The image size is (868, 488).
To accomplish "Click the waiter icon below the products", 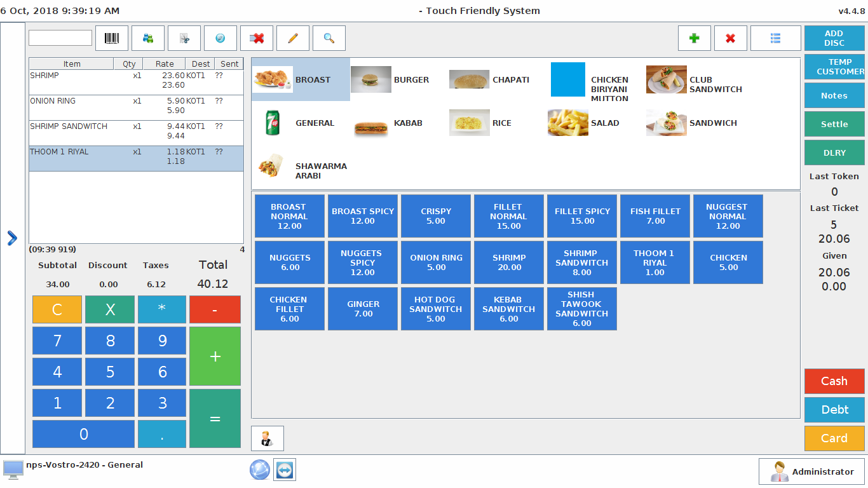I will (268, 438).
